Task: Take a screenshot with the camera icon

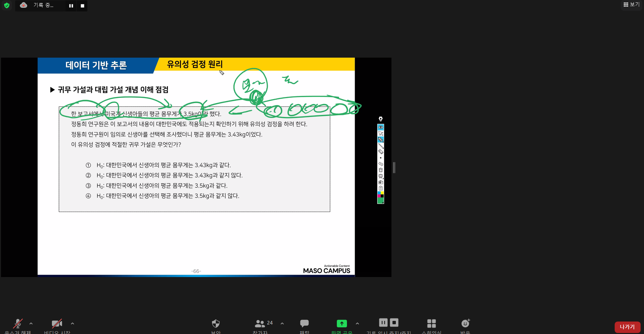Action: pyautogui.click(x=380, y=182)
